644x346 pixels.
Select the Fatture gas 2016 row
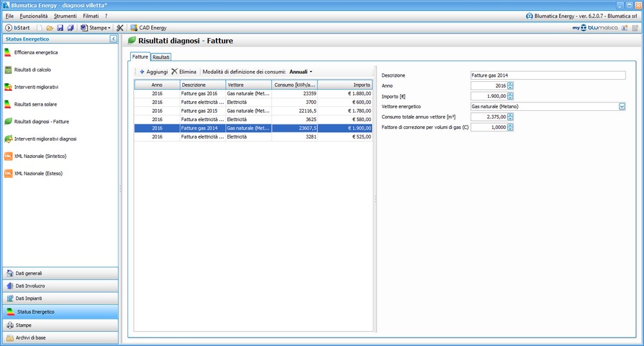pos(253,93)
